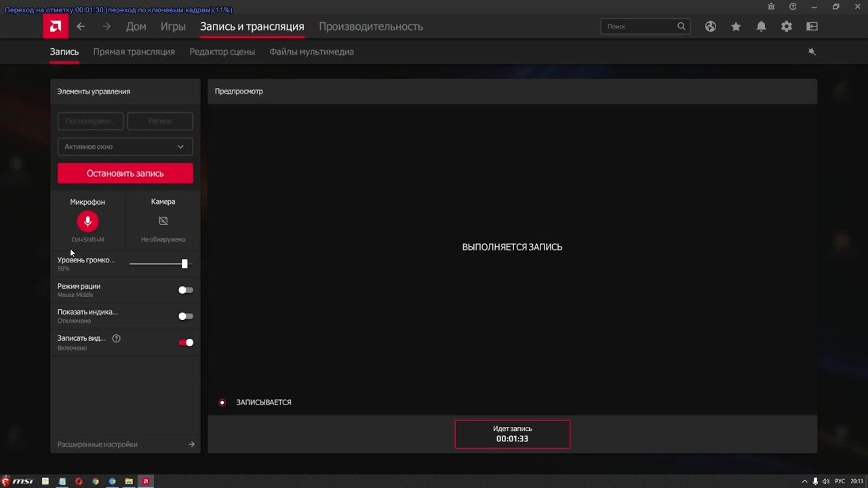Image resolution: width=868 pixels, height=488 pixels.
Task: Click the tray microphone icon
Action: coord(815,481)
